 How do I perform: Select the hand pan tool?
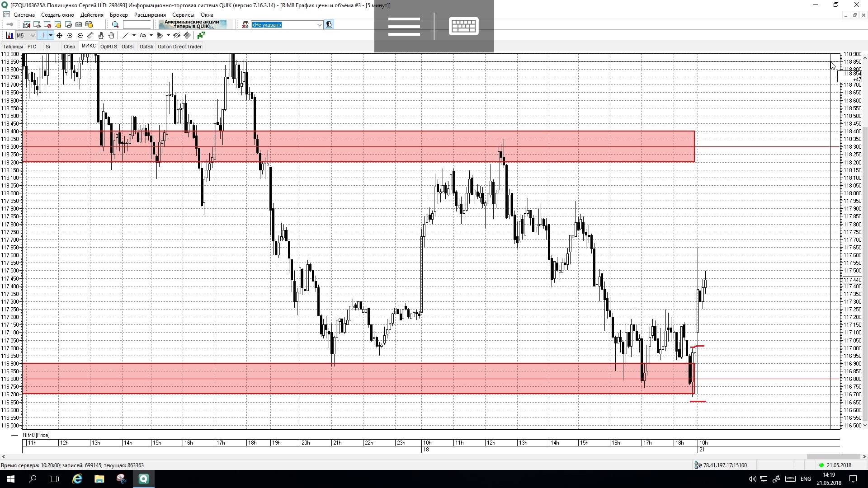[x=111, y=35]
